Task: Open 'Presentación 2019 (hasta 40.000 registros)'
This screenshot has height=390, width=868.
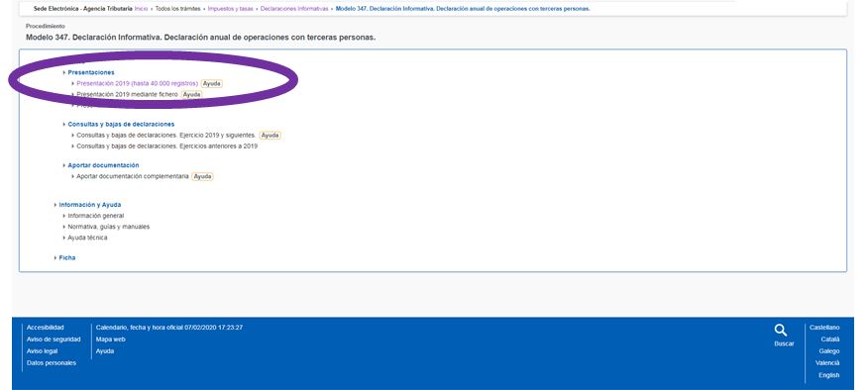Action: pyautogui.click(x=138, y=83)
